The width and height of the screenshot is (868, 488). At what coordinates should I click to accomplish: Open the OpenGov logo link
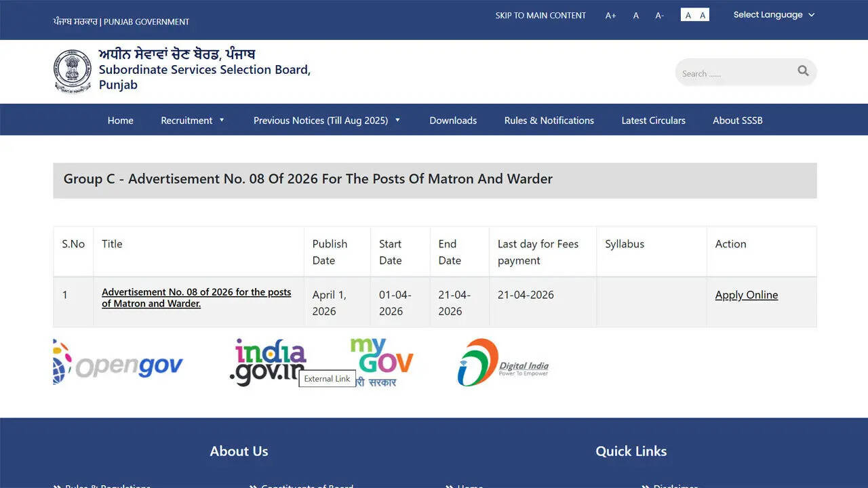(119, 363)
